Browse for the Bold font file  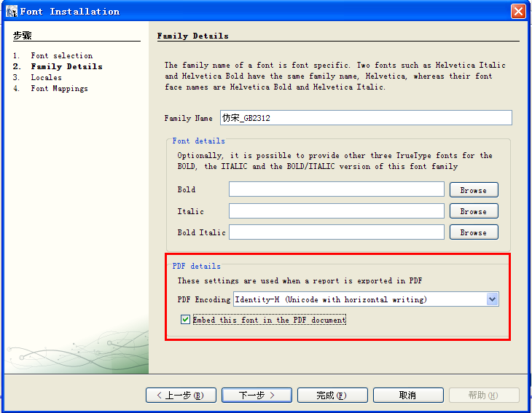[474, 190]
